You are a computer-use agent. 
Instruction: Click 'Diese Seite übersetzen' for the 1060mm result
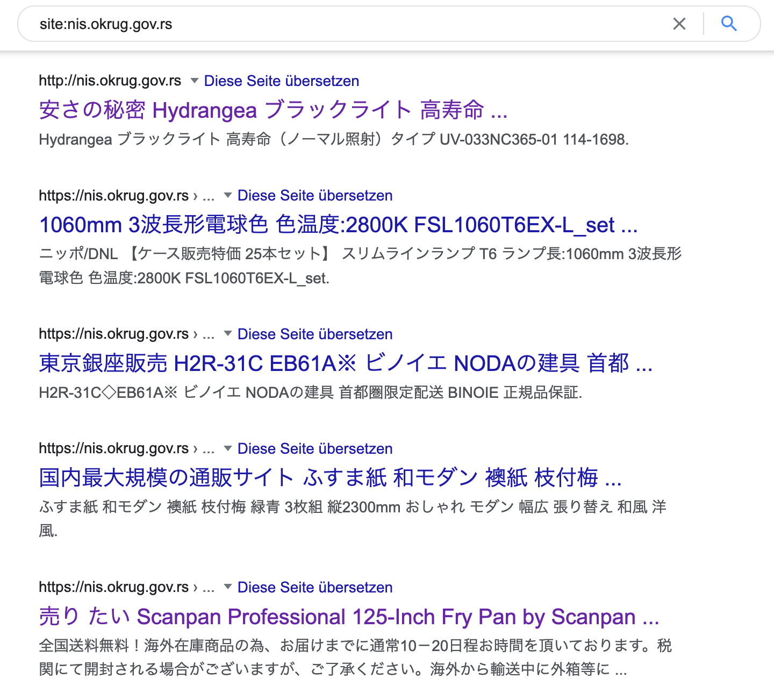315,196
